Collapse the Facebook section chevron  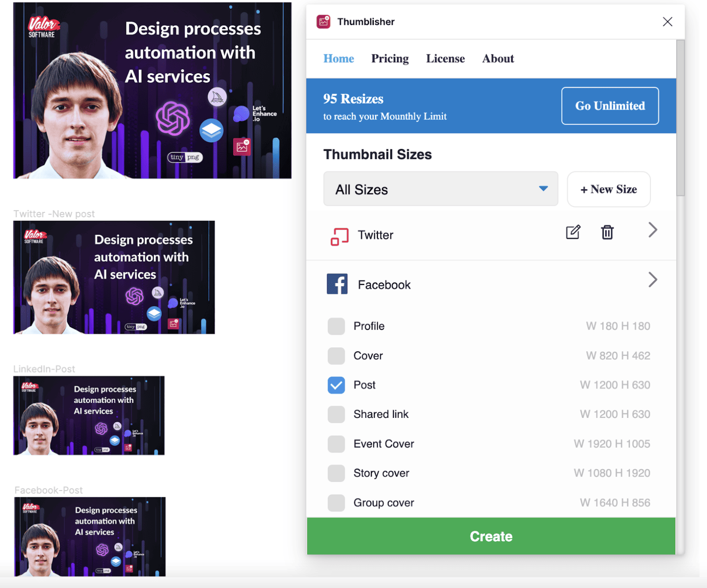pyautogui.click(x=653, y=280)
